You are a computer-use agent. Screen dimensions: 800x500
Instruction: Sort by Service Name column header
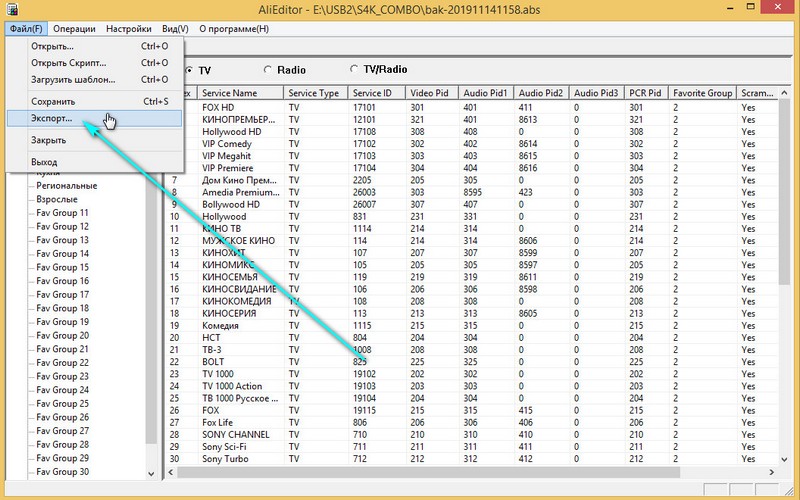pyautogui.click(x=240, y=93)
